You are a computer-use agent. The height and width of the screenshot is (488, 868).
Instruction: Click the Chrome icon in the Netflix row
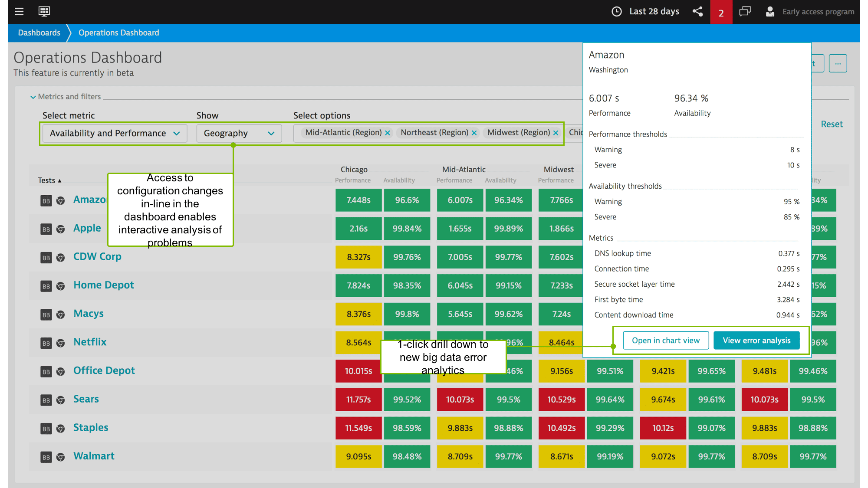click(x=61, y=343)
